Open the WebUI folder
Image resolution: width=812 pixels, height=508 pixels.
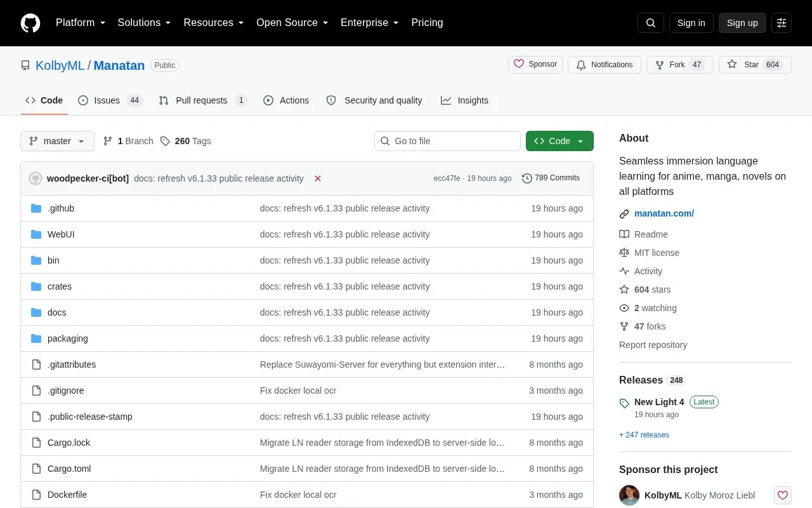point(61,234)
